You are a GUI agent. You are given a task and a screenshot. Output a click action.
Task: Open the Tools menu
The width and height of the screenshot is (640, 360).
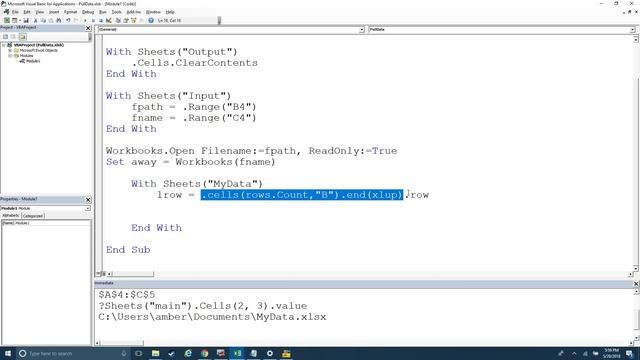pos(116,12)
